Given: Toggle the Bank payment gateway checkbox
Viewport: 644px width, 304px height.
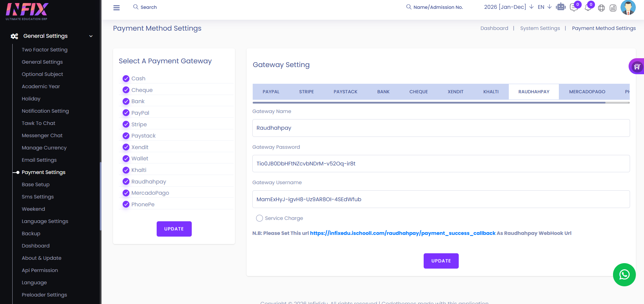Looking at the screenshot, I should 126,101.
